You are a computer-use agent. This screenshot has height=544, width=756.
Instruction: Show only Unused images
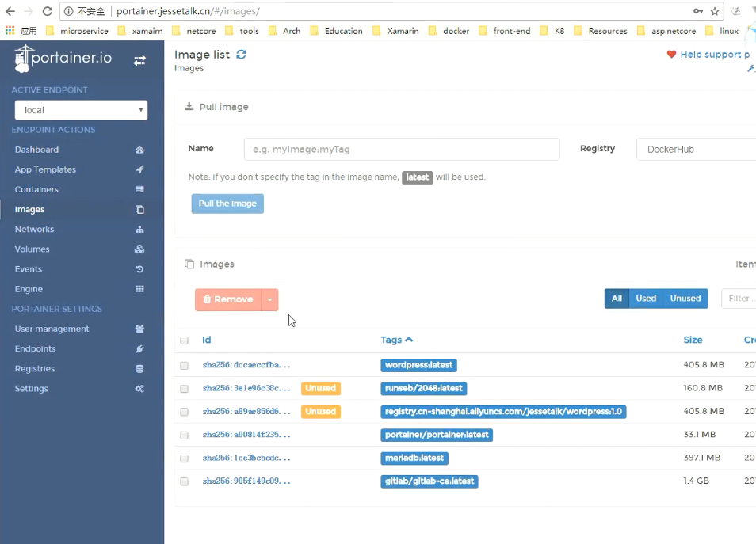(x=685, y=299)
